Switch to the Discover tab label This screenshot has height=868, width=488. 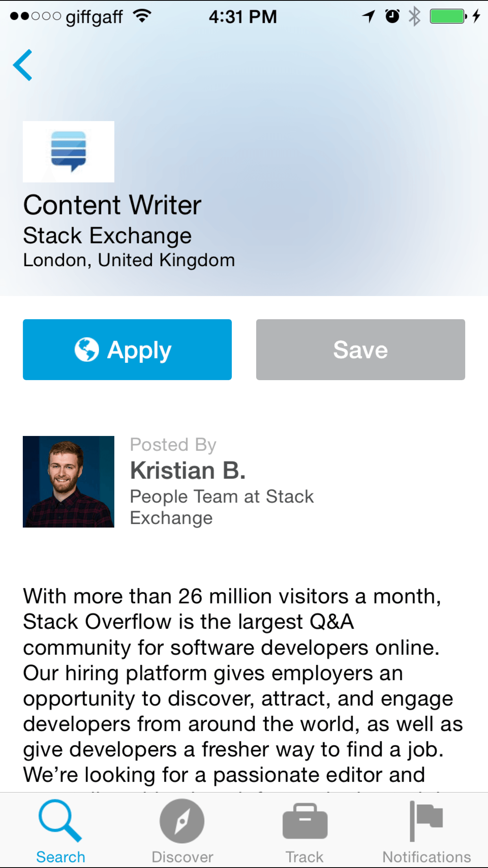click(182, 857)
